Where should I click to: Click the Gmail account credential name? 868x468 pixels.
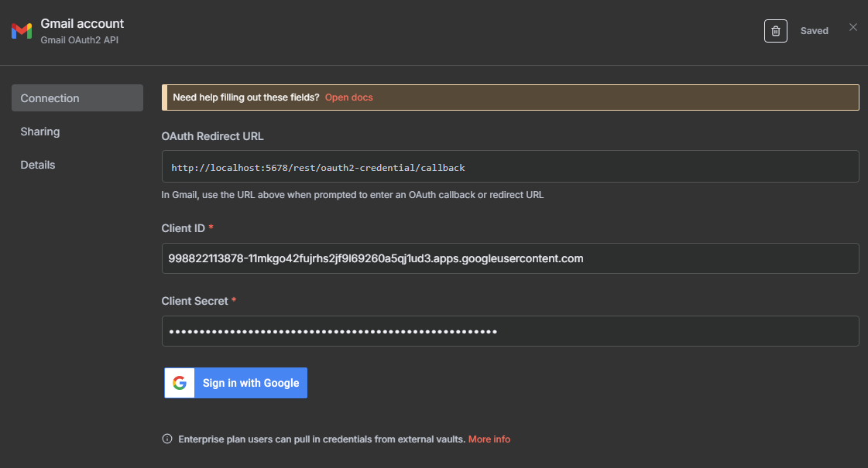[82, 24]
